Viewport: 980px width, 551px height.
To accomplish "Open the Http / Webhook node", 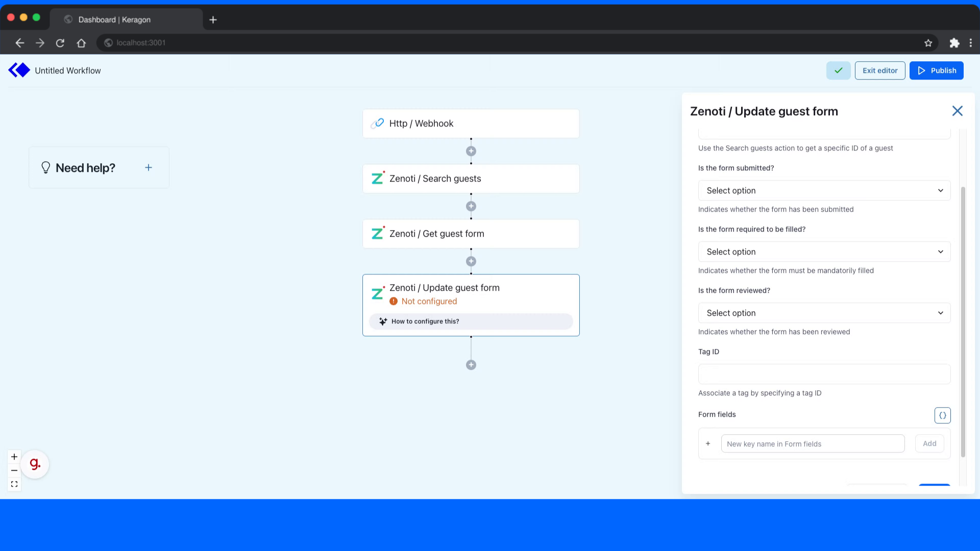I will pos(471,123).
